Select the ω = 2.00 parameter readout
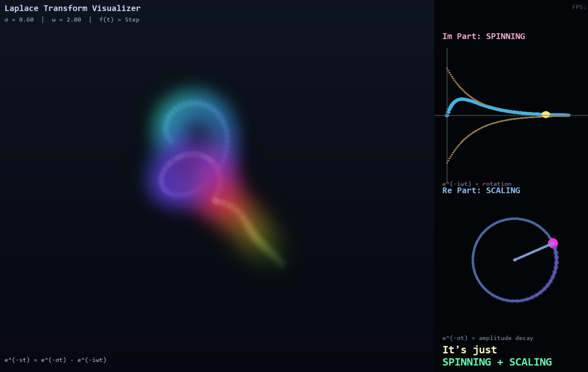Screen dimensions: 588x372 (x=66, y=20)
